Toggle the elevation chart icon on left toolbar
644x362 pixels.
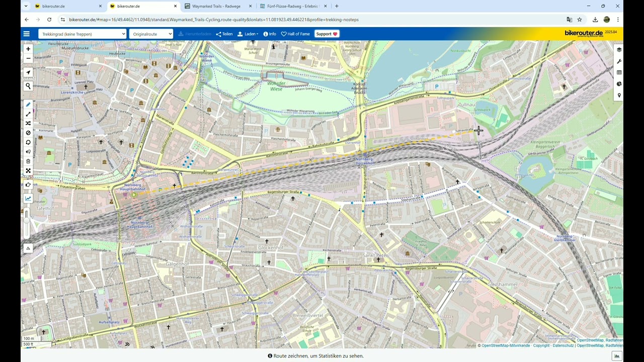tap(28, 199)
